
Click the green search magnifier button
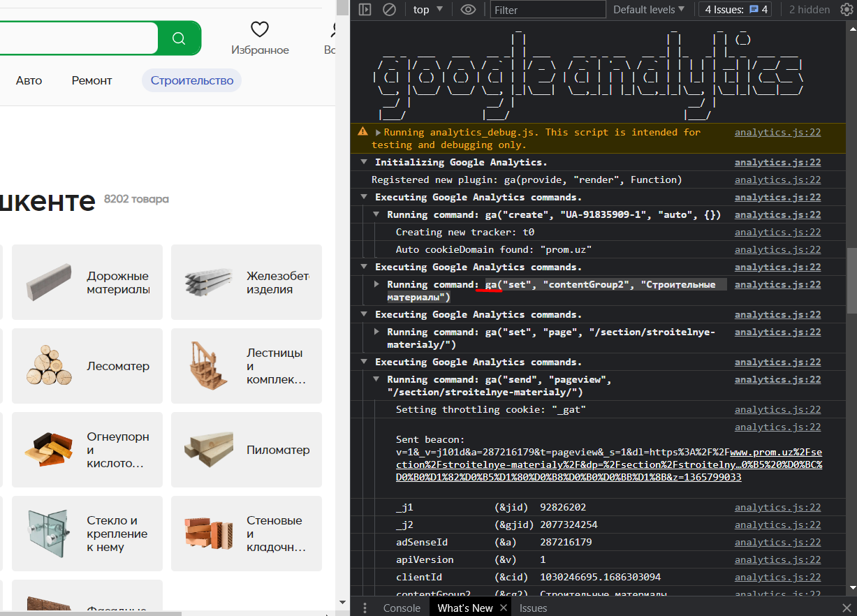pyautogui.click(x=179, y=38)
